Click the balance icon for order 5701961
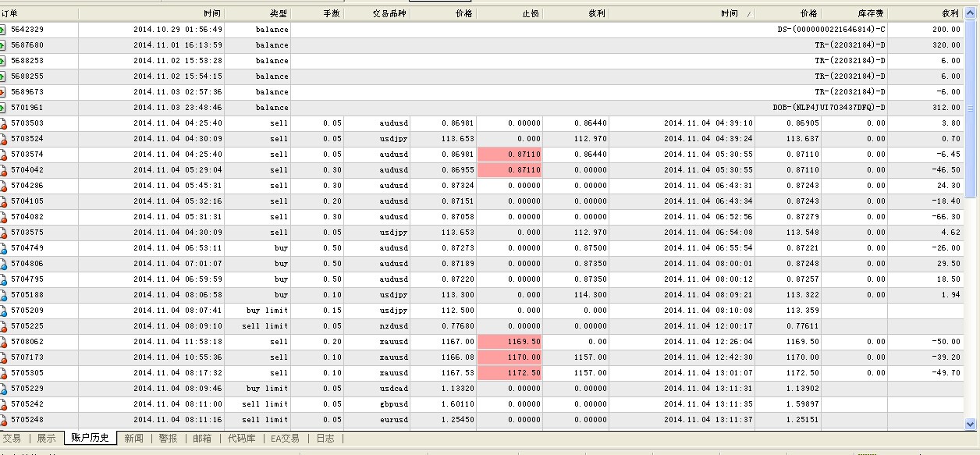This screenshot has width=980, height=455. click(x=3, y=108)
